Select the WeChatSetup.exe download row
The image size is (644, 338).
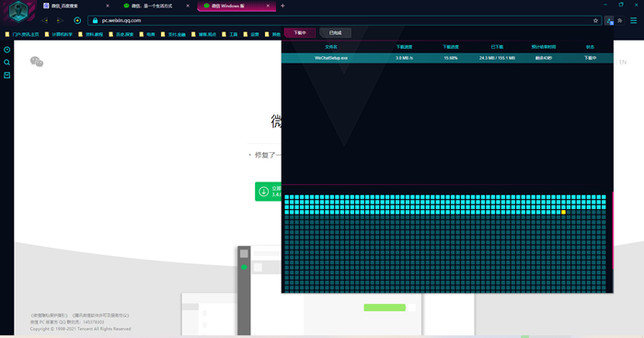click(x=447, y=58)
